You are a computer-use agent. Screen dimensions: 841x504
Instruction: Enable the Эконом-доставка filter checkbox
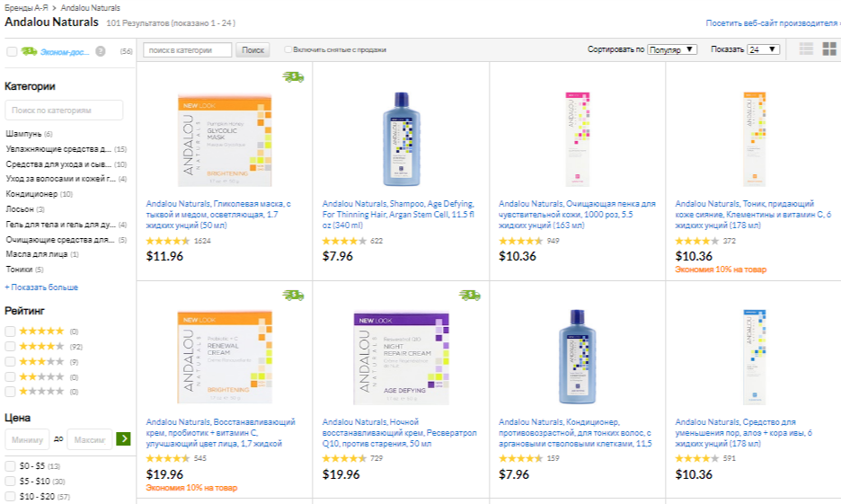point(12,51)
